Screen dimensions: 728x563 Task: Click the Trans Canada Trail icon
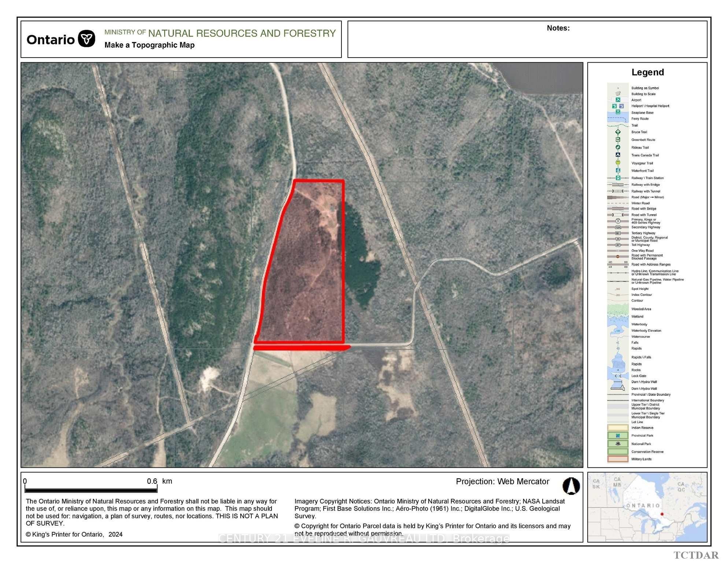(x=618, y=155)
